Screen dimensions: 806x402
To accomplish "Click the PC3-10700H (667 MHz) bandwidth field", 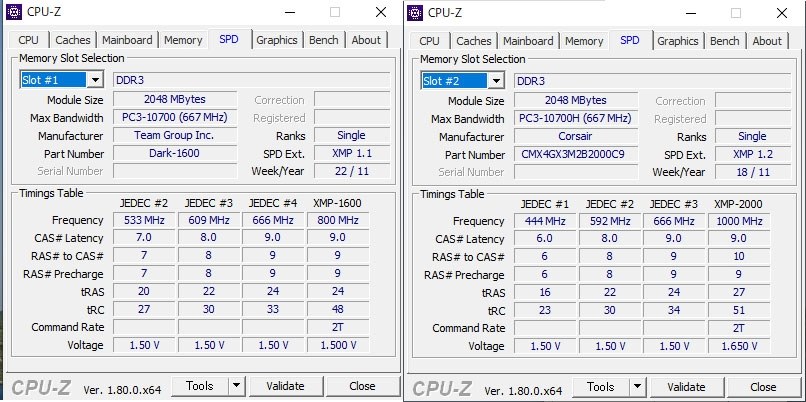I will (x=575, y=118).
